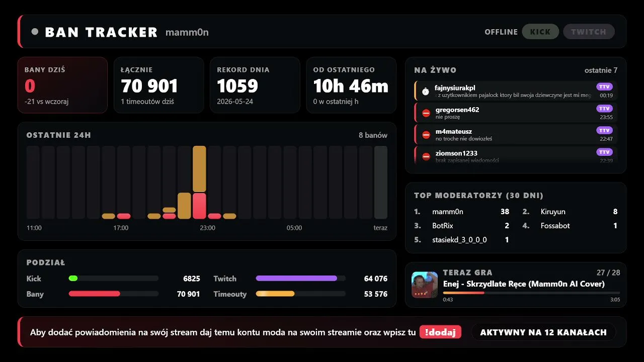Viewport: 644px width, 362px height.
Task: Click the record date 2026-05-24
Action: coord(236,102)
